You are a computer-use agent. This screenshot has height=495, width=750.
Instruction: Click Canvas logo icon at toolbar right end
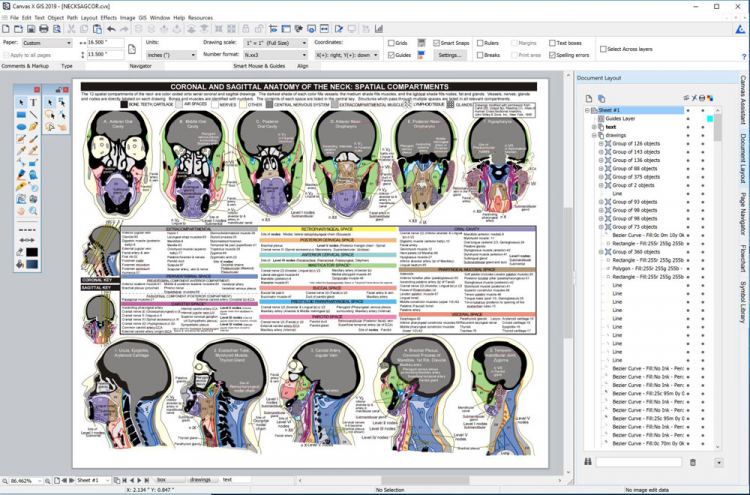click(740, 29)
